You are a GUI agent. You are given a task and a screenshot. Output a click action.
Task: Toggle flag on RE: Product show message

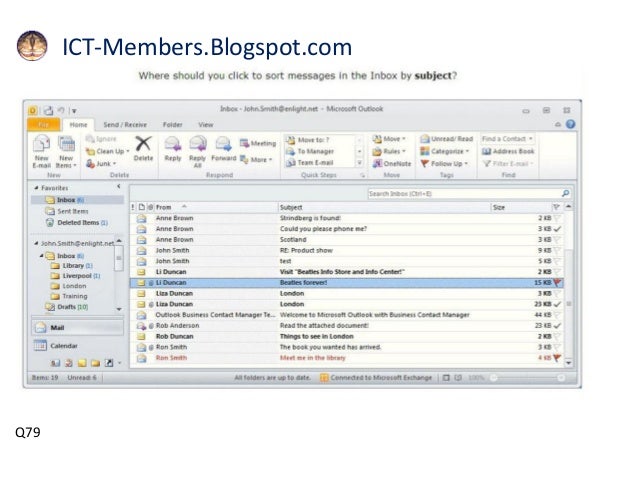[x=557, y=250]
